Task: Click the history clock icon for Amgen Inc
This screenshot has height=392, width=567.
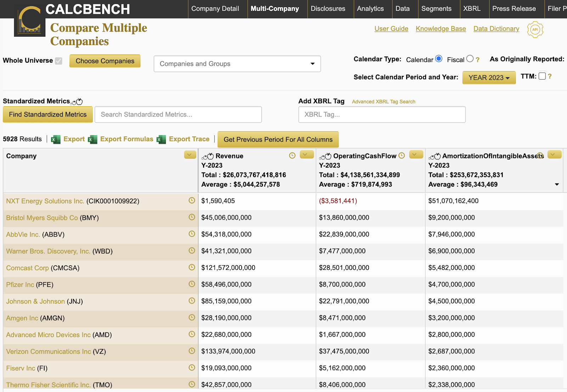Action: (x=192, y=317)
